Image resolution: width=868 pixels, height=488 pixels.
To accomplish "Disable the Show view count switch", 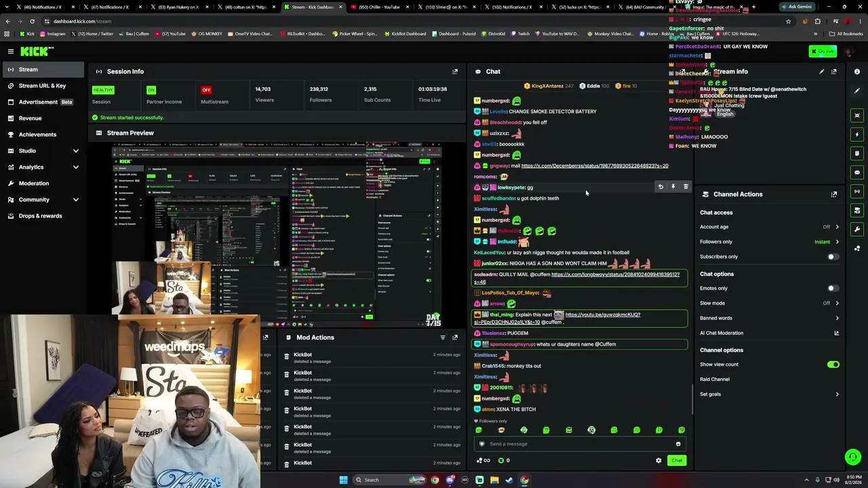I will pos(833,365).
